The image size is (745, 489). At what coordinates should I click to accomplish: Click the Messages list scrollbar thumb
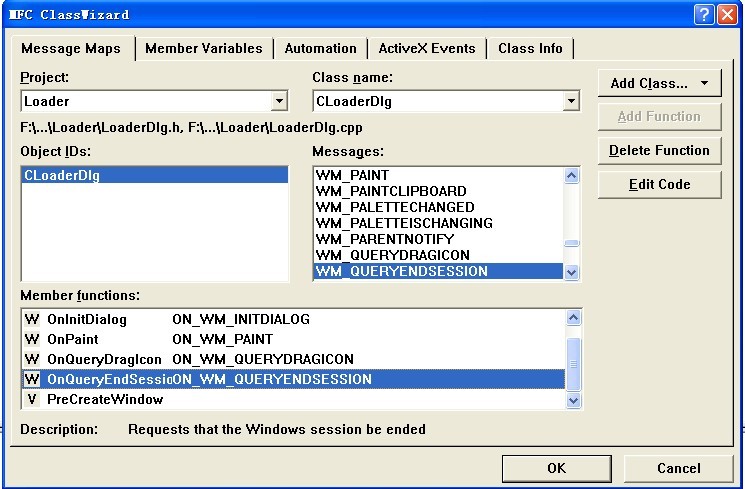pos(571,243)
